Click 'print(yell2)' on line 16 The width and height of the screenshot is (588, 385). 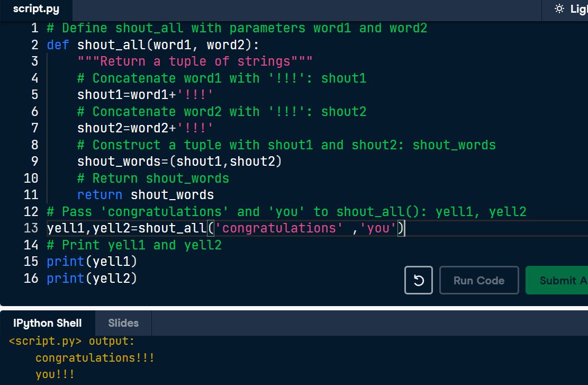point(92,279)
